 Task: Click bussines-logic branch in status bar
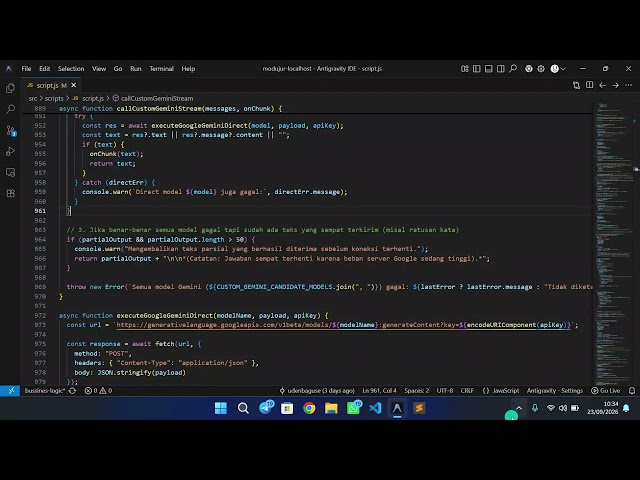pyautogui.click(x=44, y=391)
